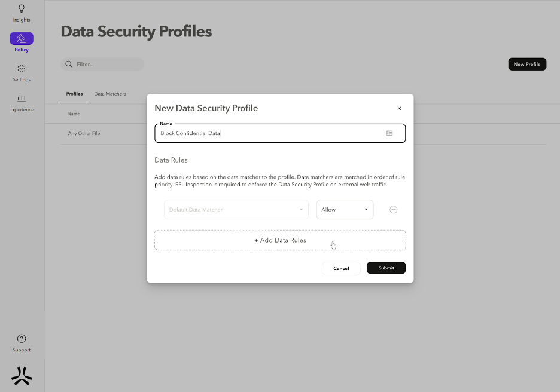Focus the Filter search input
The image size is (560, 392).
click(x=108, y=64)
